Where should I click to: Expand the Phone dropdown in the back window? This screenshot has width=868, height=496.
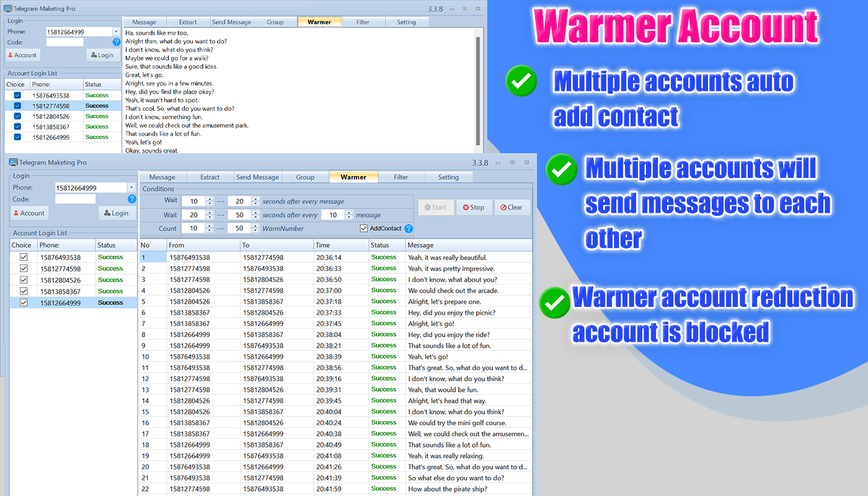point(116,32)
